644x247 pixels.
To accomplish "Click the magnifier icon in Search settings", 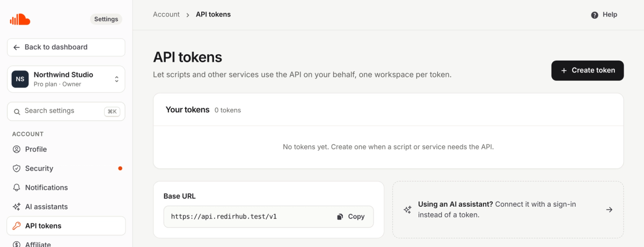I will coord(17,111).
